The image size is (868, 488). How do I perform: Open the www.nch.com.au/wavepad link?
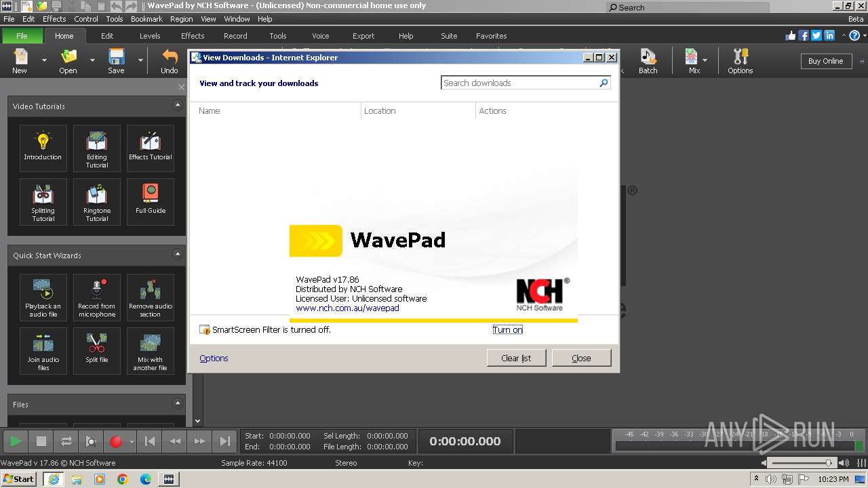point(347,308)
